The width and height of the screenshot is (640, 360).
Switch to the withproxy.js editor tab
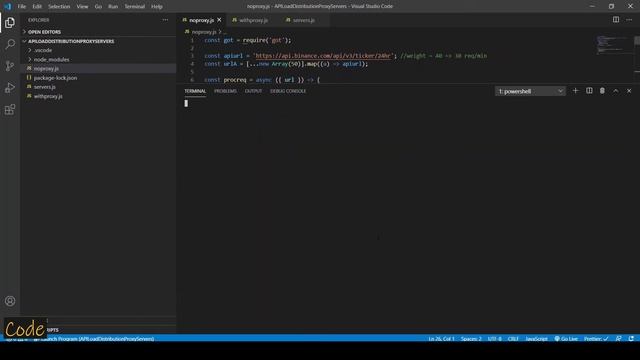click(253, 20)
